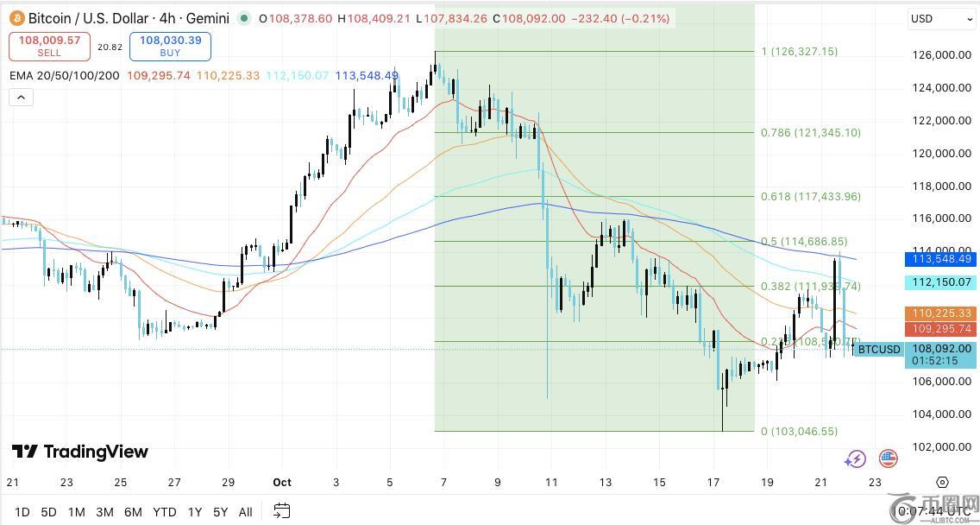Image resolution: width=980 pixels, height=525 pixels.
Task: Open the time axis settings gear icon
Action: [942, 483]
